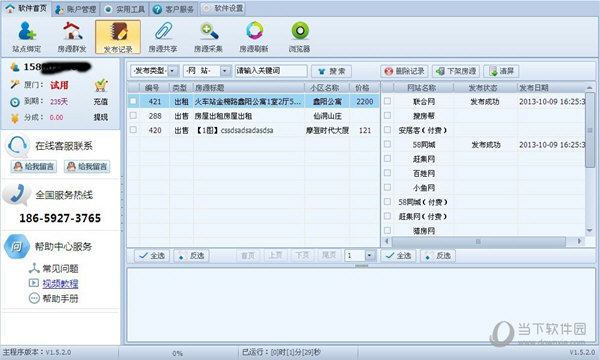This screenshot has width=600, height=360.
Task: Click the 删除记录 delete records button
Action: click(x=404, y=71)
